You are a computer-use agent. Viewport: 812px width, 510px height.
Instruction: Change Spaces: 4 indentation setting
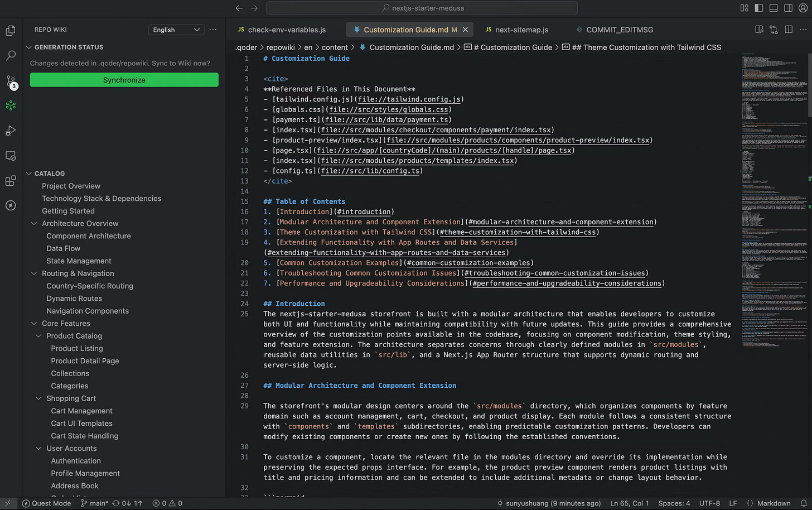(x=674, y=503)
